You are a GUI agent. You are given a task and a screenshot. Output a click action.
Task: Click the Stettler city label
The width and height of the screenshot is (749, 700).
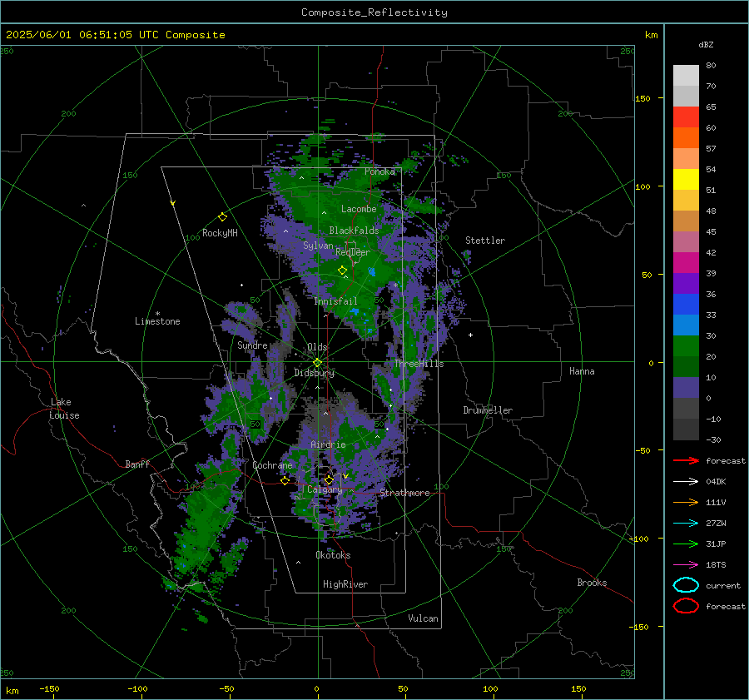coord(485,241)
